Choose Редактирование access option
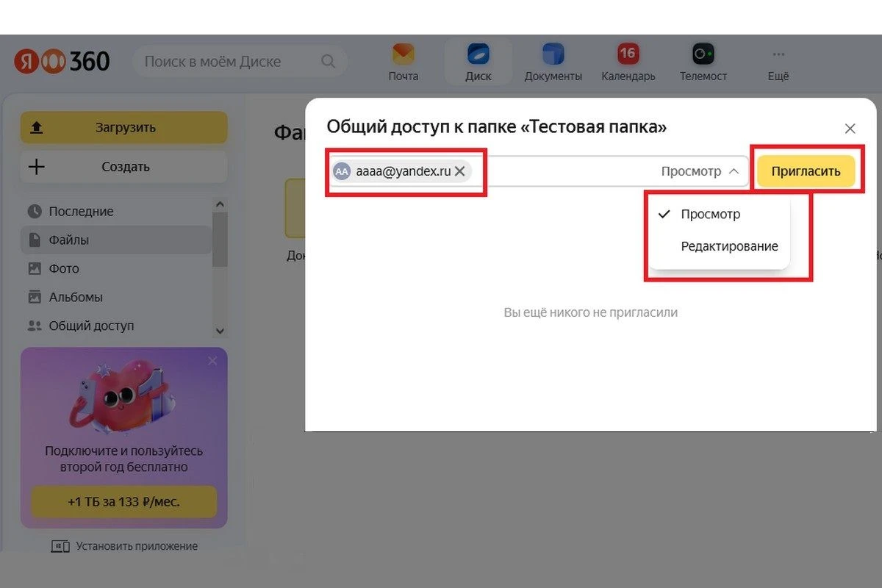The height and width of the screenshot is (588, 882). pos(720,246)
